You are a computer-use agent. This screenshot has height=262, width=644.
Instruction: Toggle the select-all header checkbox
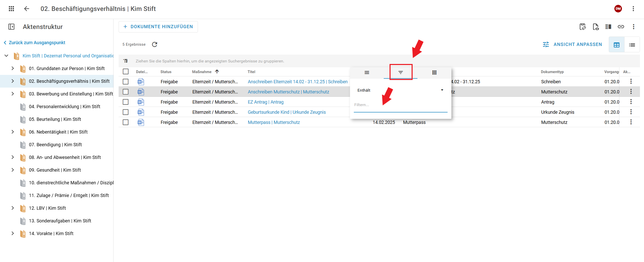[x=126, y=72]
